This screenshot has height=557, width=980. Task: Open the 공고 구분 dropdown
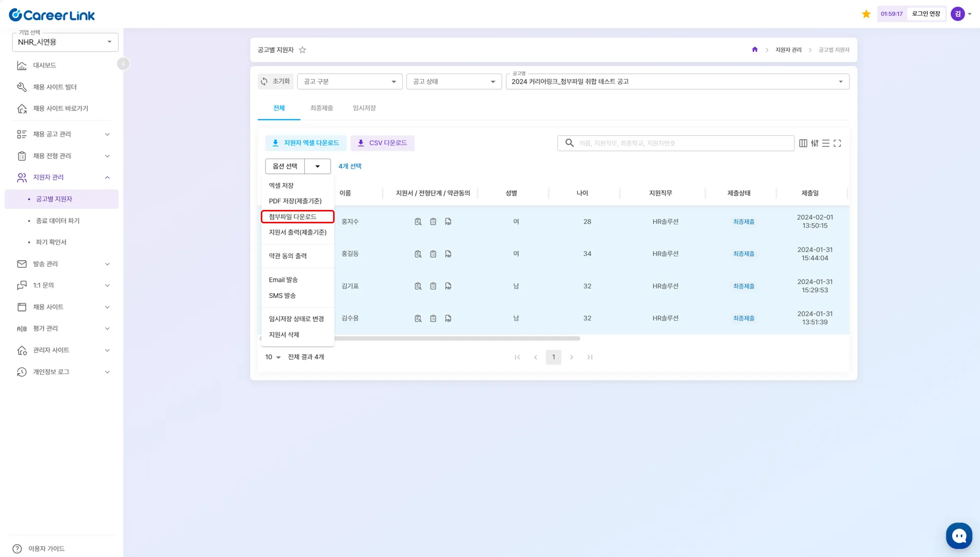coord(349,82)
